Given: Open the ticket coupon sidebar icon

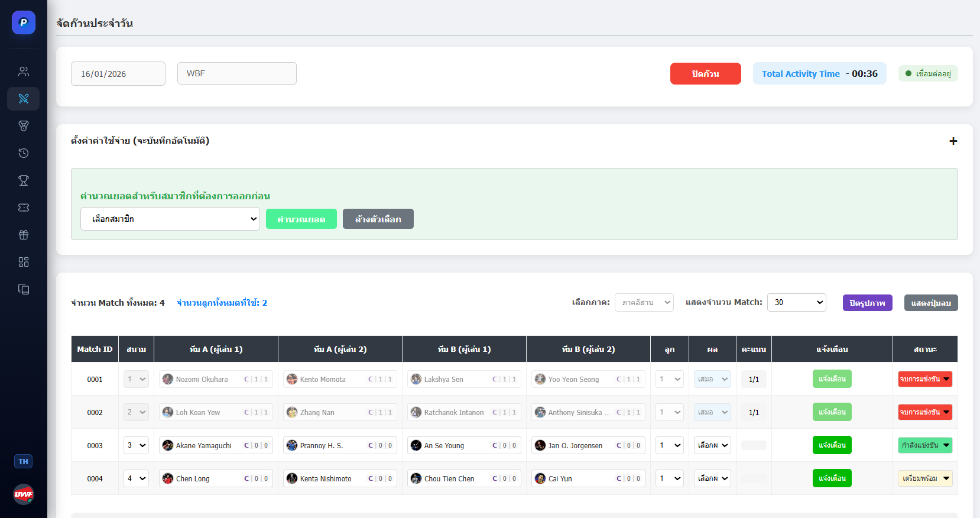Looking at the screenshot, I should pos(24,208).
